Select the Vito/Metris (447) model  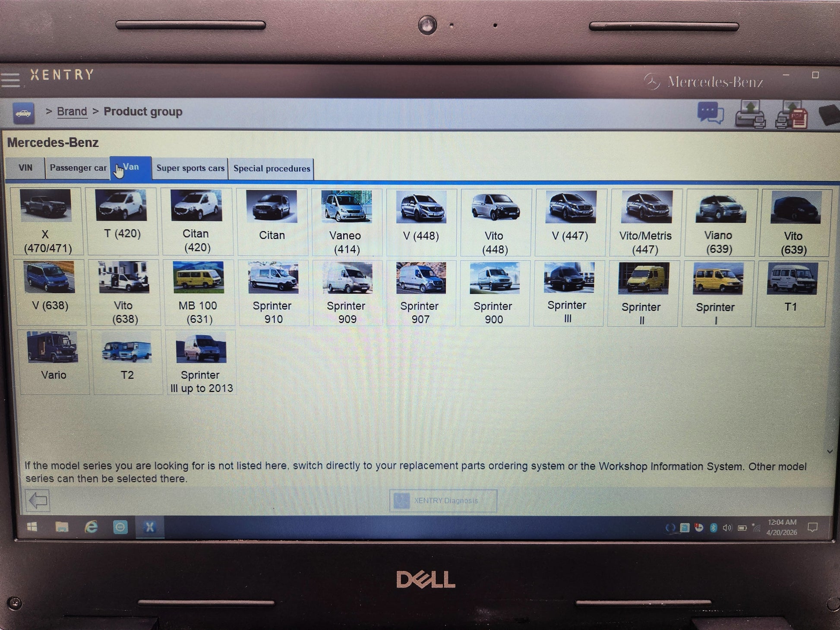[x=646, y=222]
